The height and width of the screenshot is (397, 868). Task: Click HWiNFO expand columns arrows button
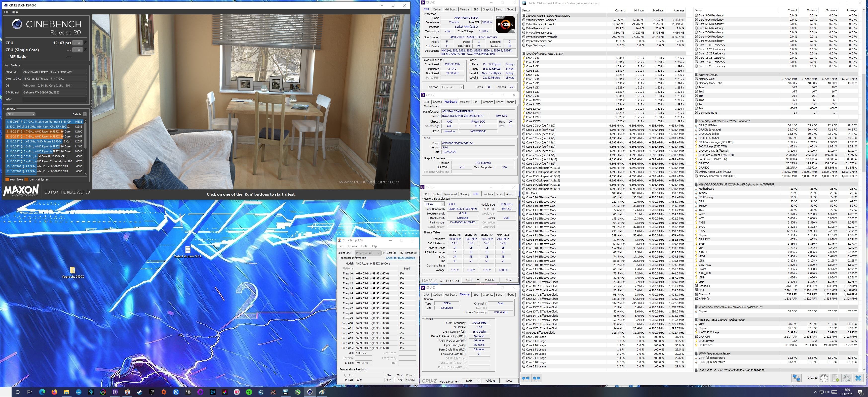526,378
